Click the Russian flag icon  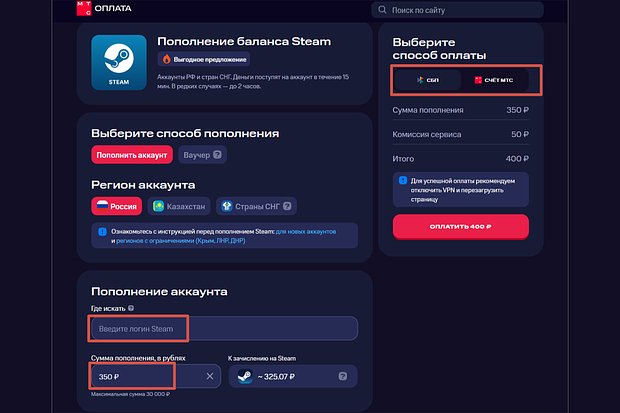tap(102, 205)
